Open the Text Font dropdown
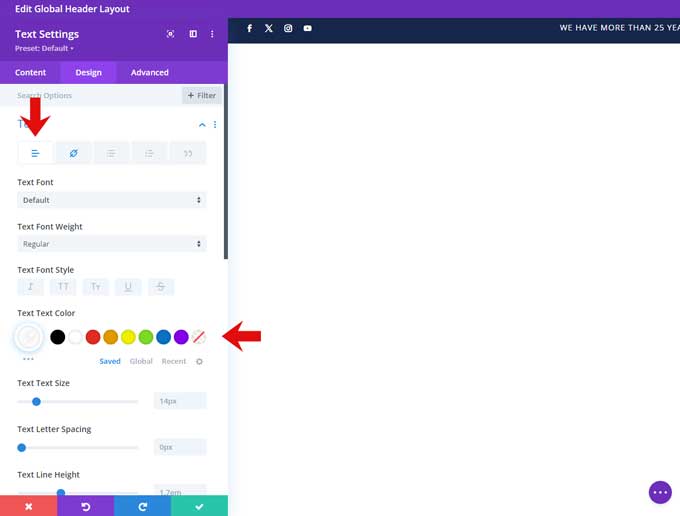Viewport: 680px width, 516px height. tap(111, 200)
